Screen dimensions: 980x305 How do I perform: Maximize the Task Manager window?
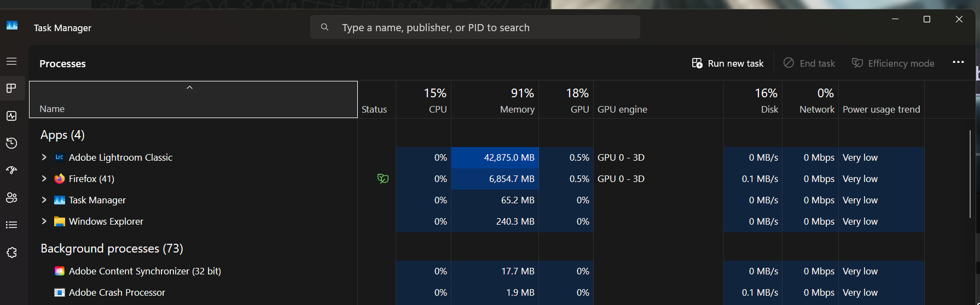927,19
